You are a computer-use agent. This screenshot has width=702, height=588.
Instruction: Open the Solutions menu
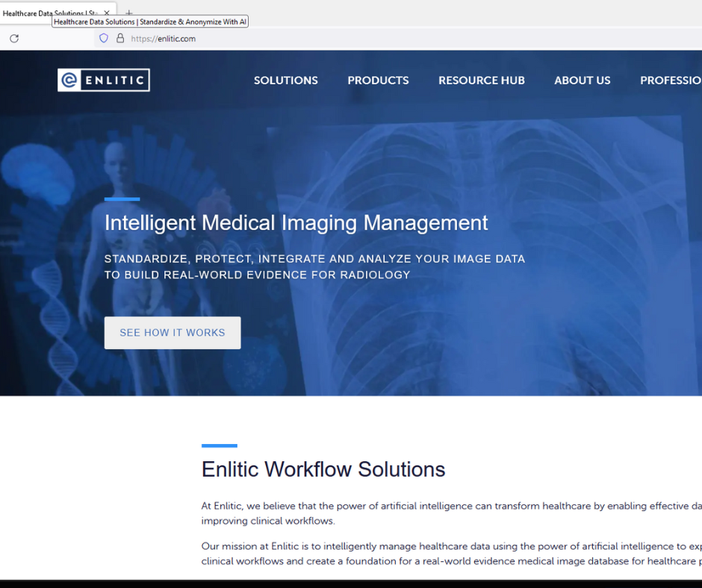pyautogui.click(x=285, y=81)
